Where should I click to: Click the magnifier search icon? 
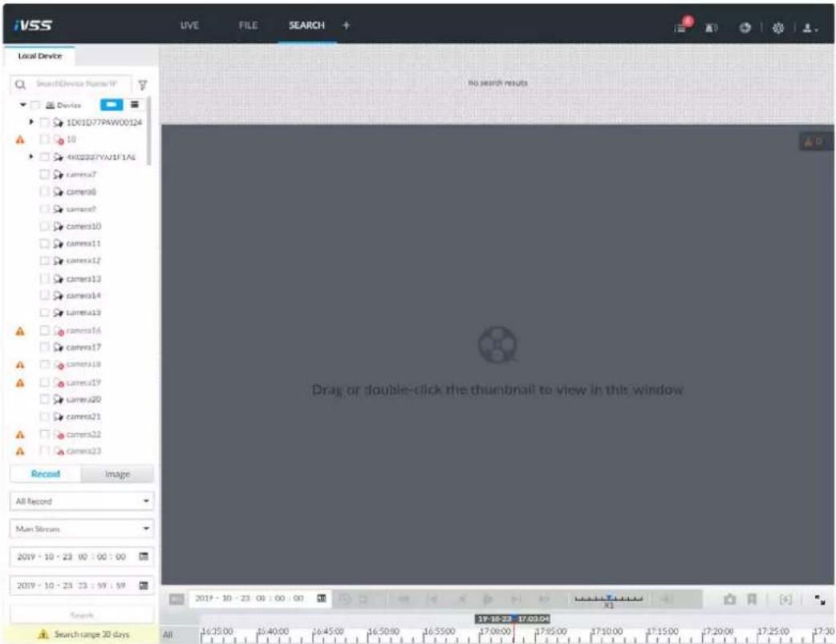tap(20, 84)
